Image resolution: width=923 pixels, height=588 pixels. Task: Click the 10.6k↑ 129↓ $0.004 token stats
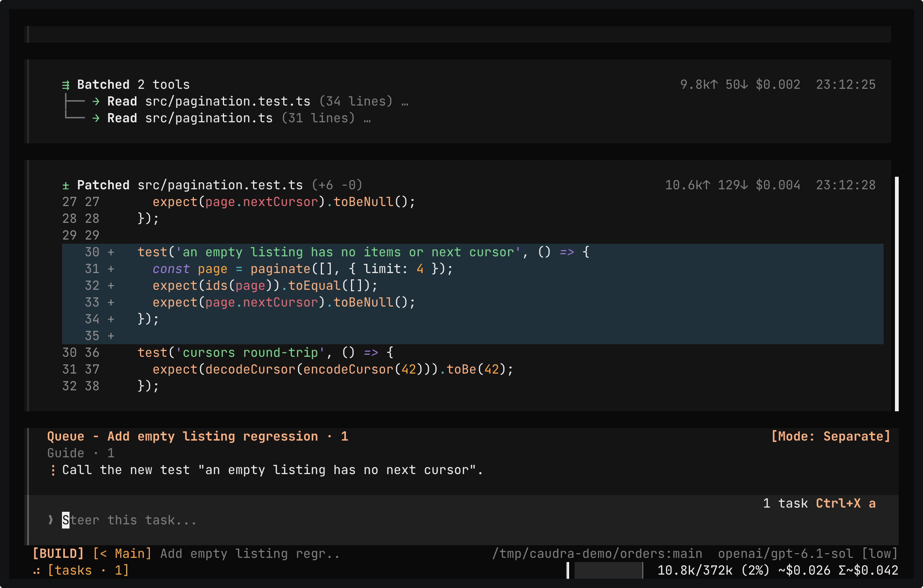pyautogui.click(x=732, y=185)
